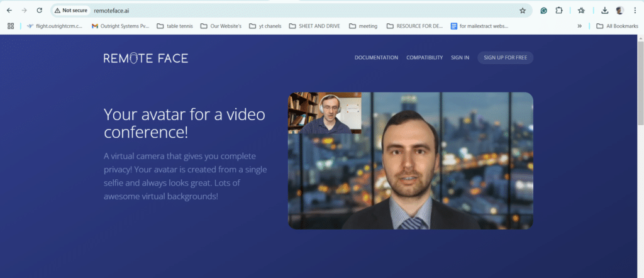
Task: Open the Chrome profile avatar
Action: click(x=619, y=11)
